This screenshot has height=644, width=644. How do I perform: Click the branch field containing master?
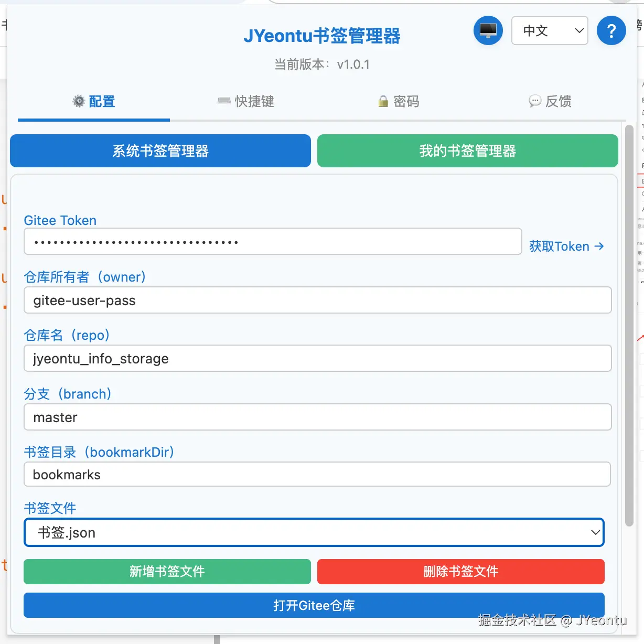coord(318,417)
